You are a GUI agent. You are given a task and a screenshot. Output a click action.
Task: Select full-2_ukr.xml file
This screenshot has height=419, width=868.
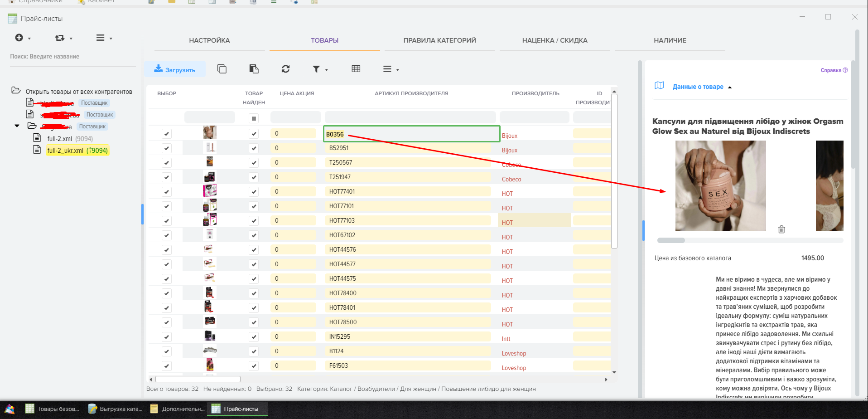[x=77, y=151]
